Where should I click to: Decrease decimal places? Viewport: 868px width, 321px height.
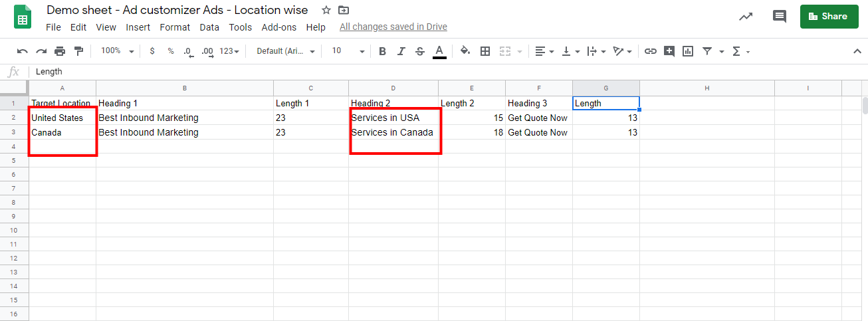[x=189, y=51]
